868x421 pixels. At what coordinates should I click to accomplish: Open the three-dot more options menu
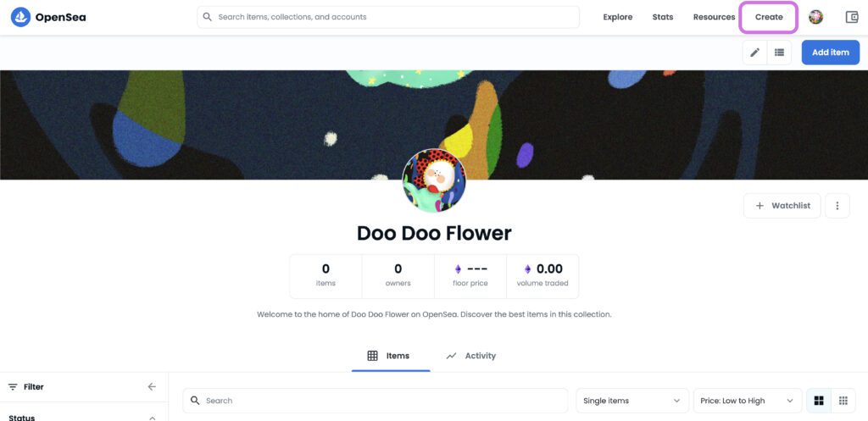[x=837, y=206]
